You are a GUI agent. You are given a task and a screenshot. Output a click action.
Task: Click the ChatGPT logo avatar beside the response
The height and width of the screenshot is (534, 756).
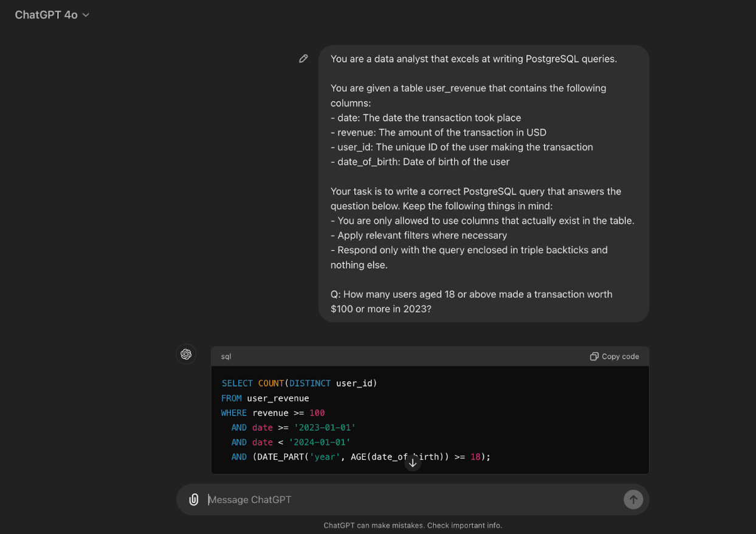coord(186,354)
